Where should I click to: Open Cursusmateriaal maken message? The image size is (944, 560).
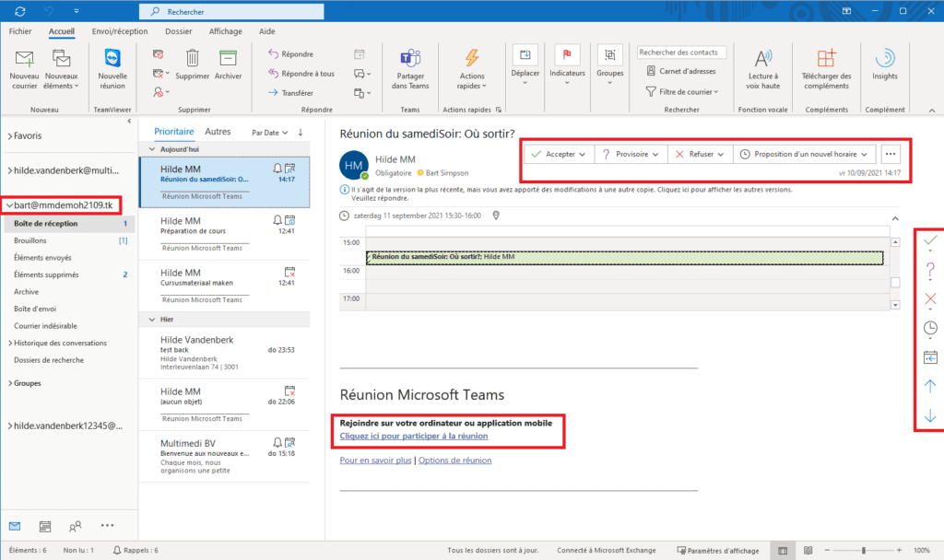[225, 286]
